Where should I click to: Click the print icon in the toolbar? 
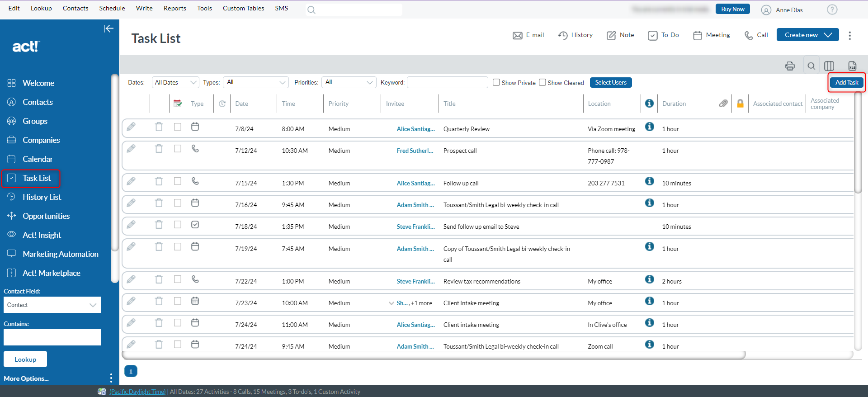click(790, 66)
